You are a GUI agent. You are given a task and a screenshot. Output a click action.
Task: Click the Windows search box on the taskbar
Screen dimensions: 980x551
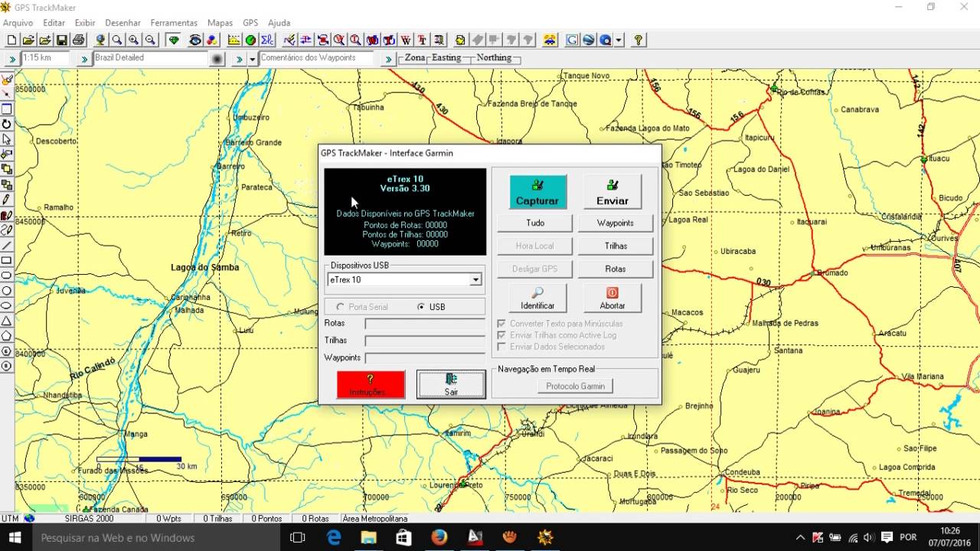[157, 537]
